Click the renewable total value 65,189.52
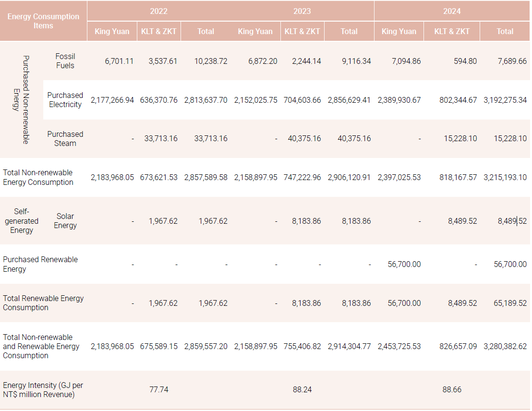 509,303
